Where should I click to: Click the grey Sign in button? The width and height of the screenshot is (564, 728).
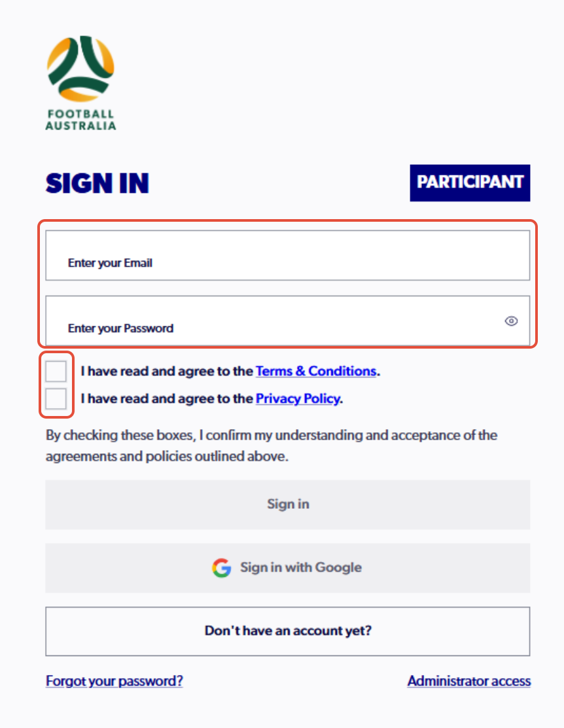(x=288, y=504)
